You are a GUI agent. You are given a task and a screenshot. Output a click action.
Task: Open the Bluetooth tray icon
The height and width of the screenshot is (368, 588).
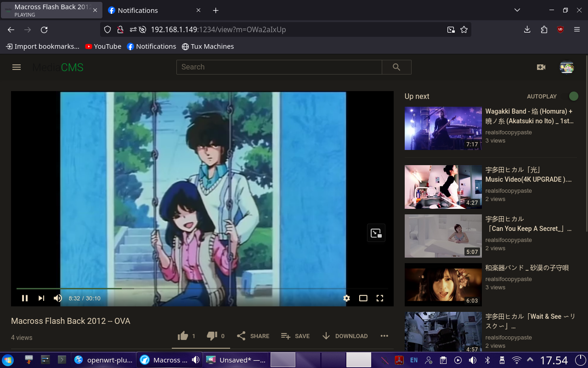point(487,360)
